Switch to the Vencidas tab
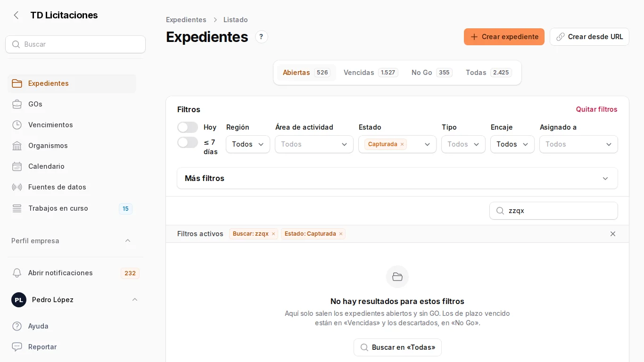644x362 pixels. [x=371, y=73]
